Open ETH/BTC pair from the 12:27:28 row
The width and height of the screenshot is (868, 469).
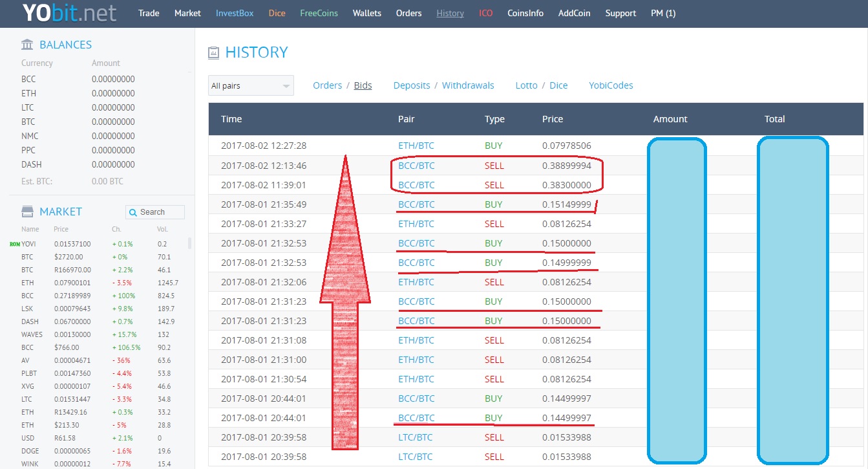pyautogui.click(x=416, y=146)
